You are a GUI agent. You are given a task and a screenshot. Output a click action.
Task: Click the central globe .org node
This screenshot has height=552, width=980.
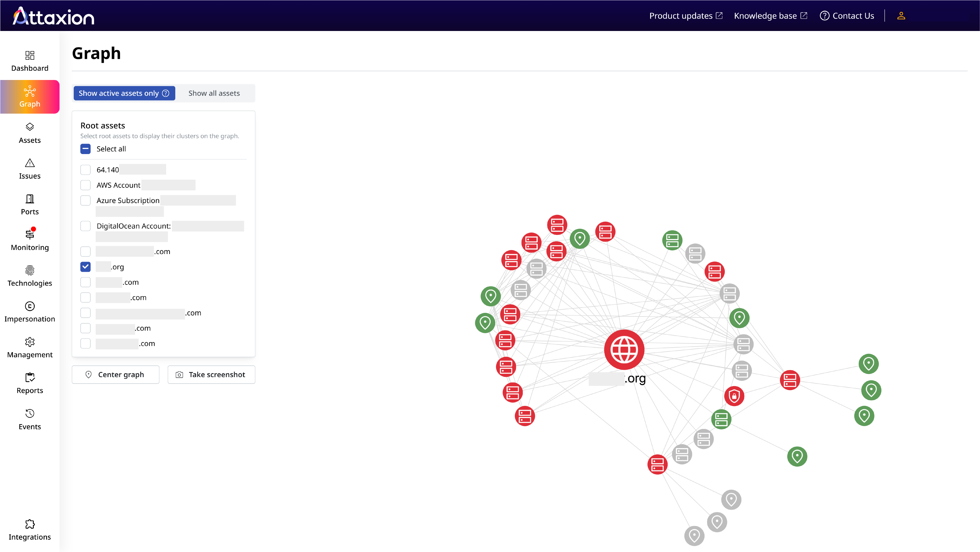(624, 350)
